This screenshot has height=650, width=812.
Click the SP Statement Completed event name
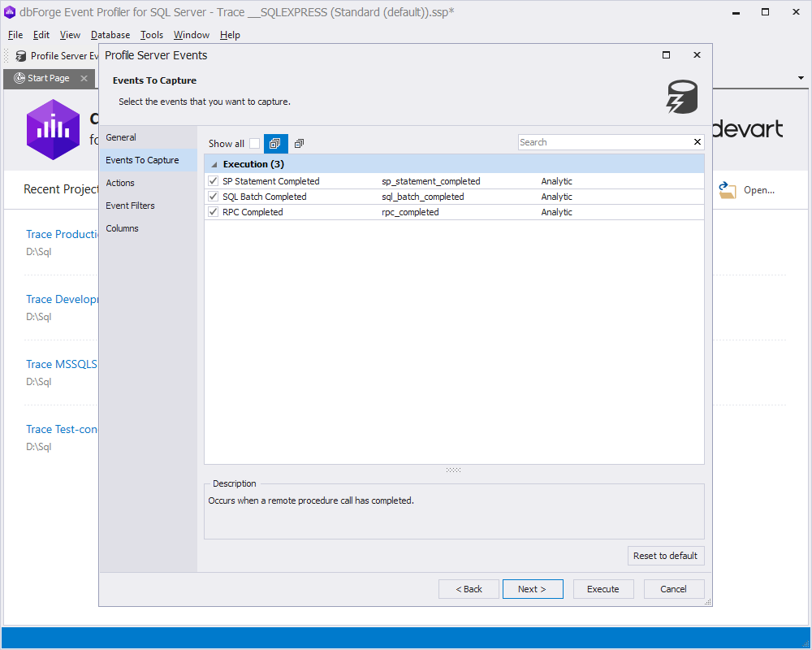[271, 181]
